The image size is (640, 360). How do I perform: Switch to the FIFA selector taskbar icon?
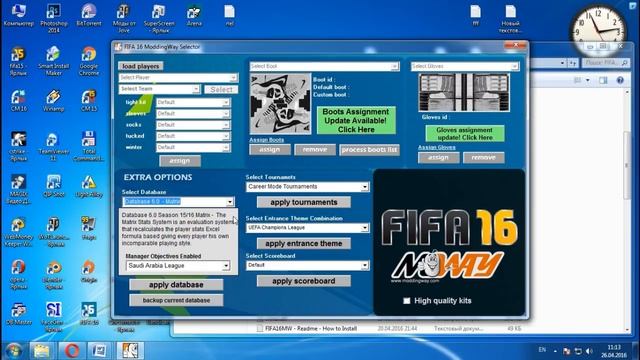pyautogui.click(x=130, y=350)
